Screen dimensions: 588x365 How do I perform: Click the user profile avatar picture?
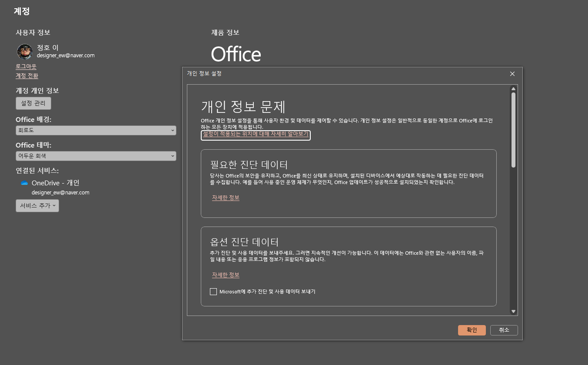point(25,52)
